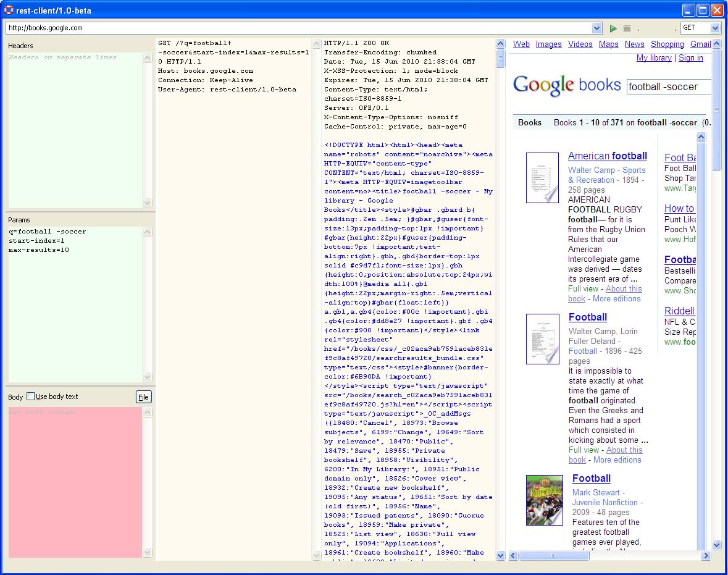
Task: Click the How to sponsored ad link
Action: pyautogui.click(x=679, y=209)
